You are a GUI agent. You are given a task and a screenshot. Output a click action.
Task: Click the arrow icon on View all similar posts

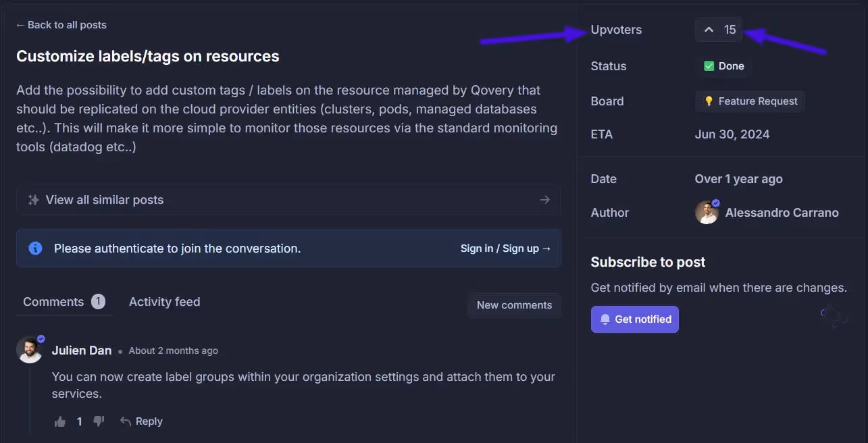(544, 199)
